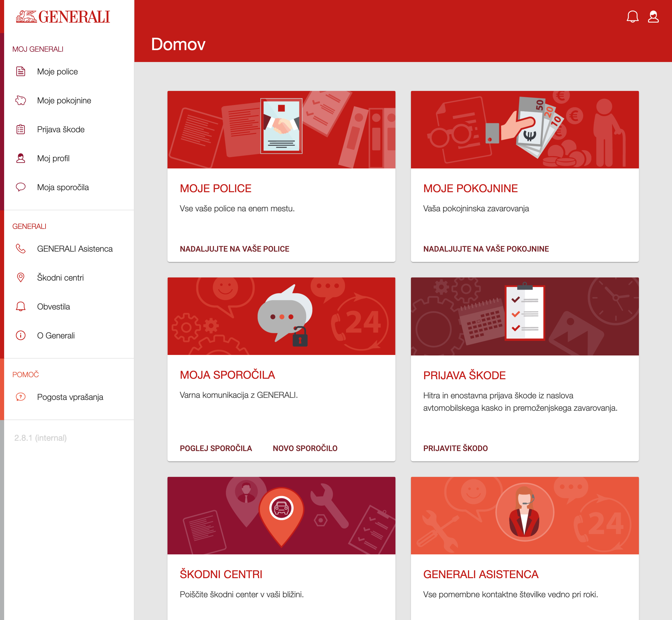672x620 pixels.
Task: Click the Moj profil person icon
Action: click(21, 158)
